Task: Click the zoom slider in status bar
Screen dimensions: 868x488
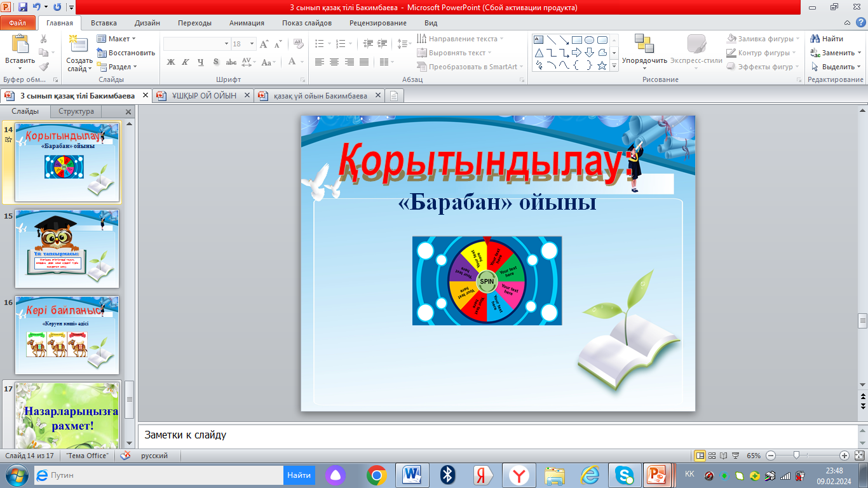Action: click(796, 456)
